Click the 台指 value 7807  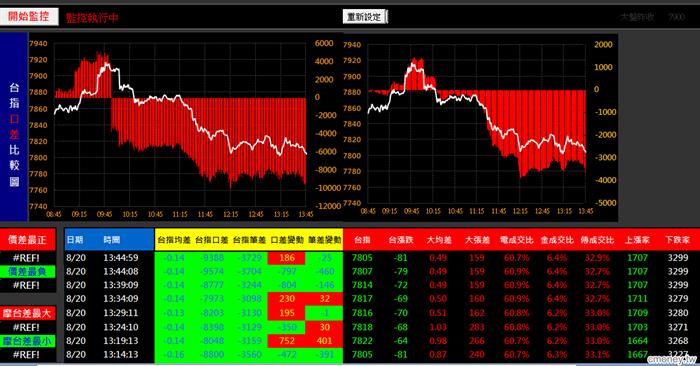pos(362,271)
